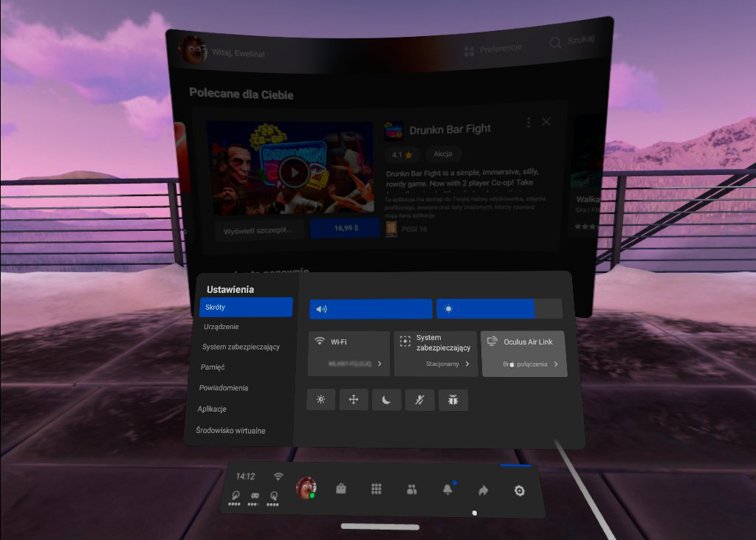Click the bug report icon
Image resolution: width=756 pixels, height=540 pixels.
tap(453, 400)
